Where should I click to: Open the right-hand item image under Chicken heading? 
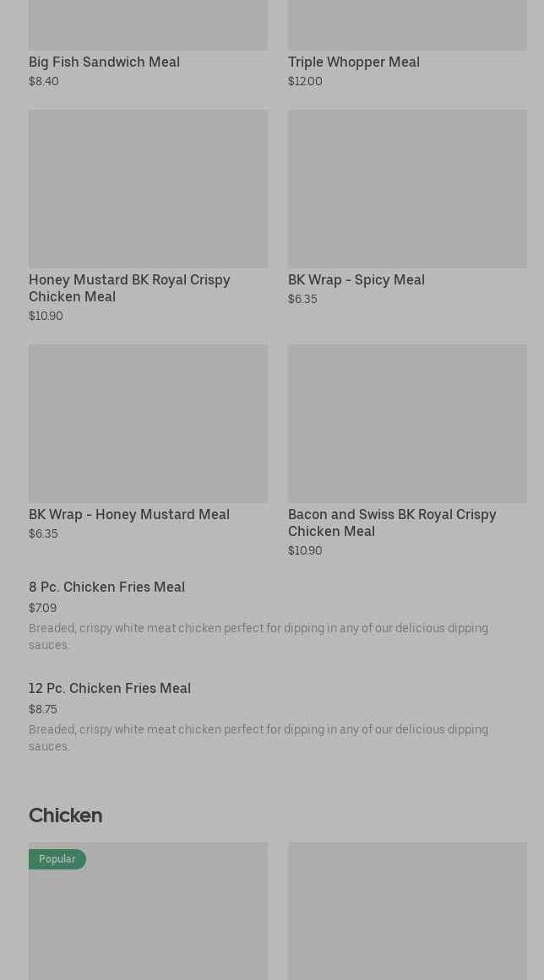point(407,911)
